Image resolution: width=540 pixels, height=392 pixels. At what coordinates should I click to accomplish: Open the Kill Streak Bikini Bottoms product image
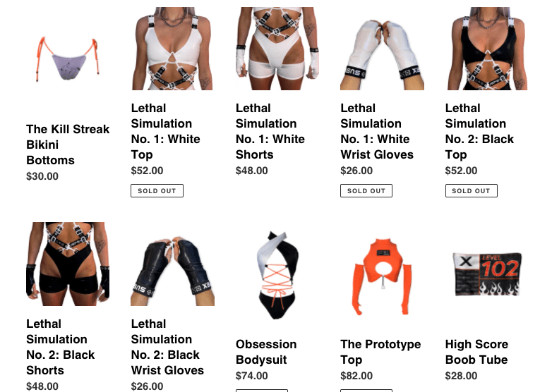point(68,59)
